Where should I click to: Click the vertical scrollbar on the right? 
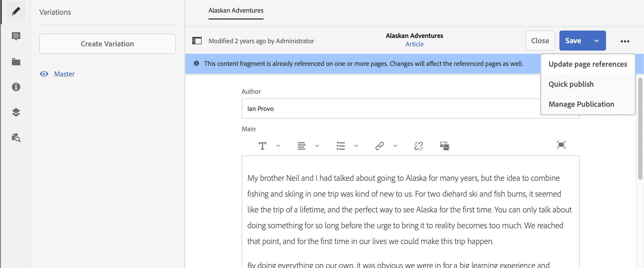(640, 129)
